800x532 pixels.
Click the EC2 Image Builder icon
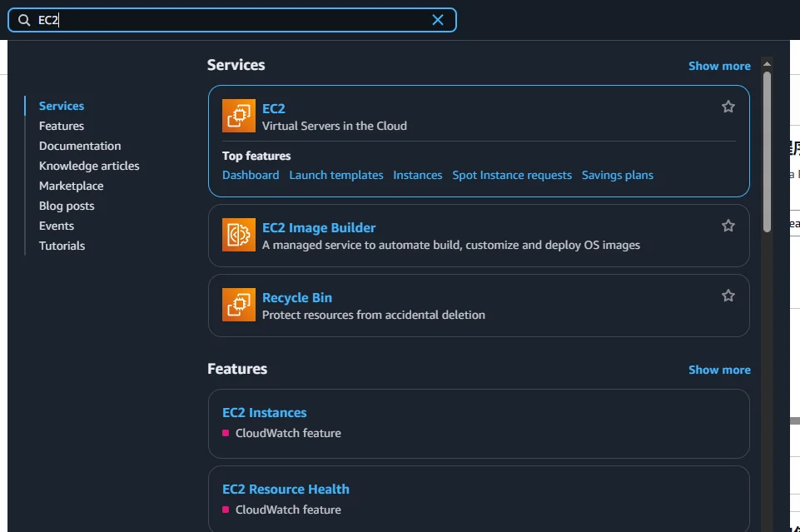click(239, 235)
